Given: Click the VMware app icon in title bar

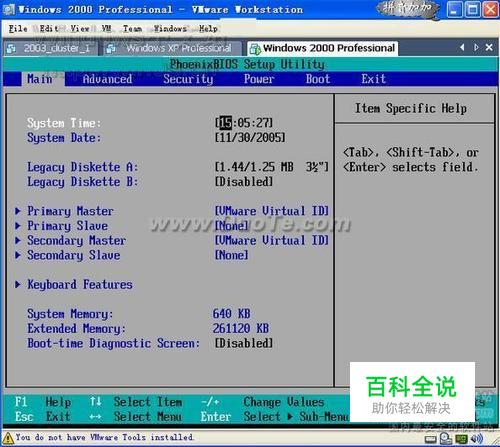Looking at the screenshot, I should tap(9, 9).
